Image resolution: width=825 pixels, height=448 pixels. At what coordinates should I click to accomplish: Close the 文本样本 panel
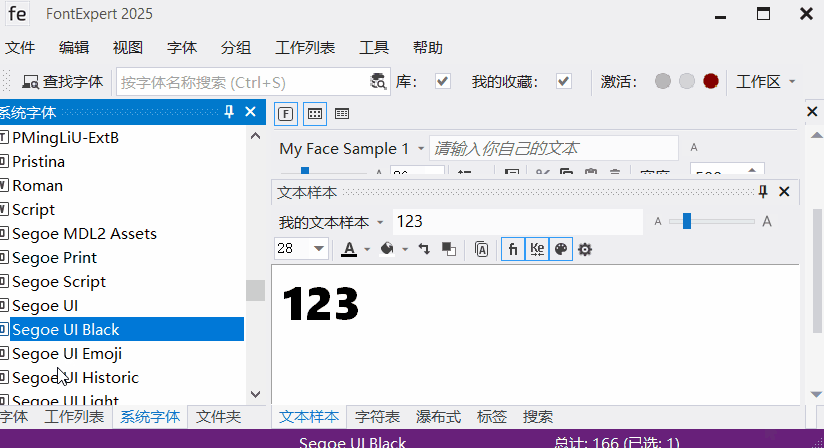(784, 192)
